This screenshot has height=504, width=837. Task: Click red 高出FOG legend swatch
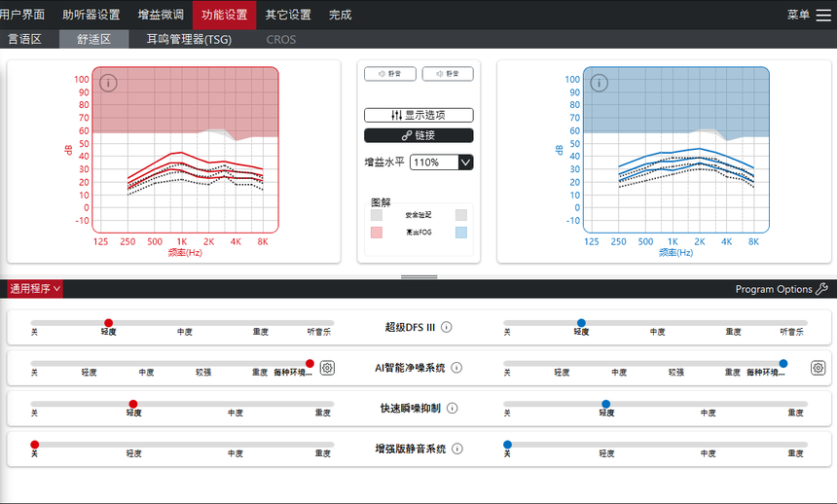pos(377,233)
